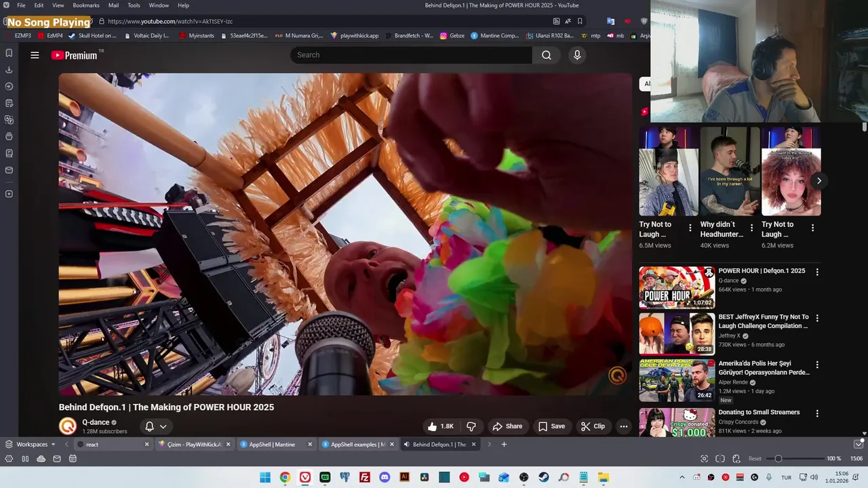Open Discord from the taskbar
The image size is (868, 488).
tap(384, 478)
